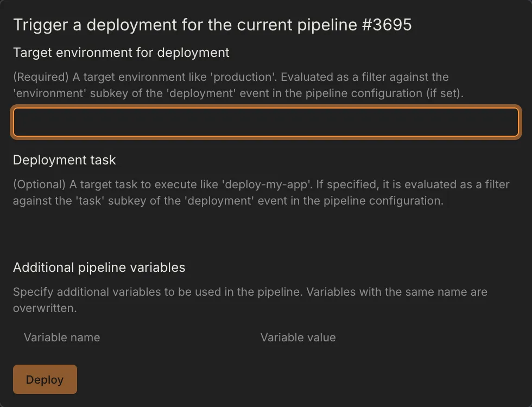532x407 pixels.
Task: Click the Variable value placeholder label
Action: (298, 338)
